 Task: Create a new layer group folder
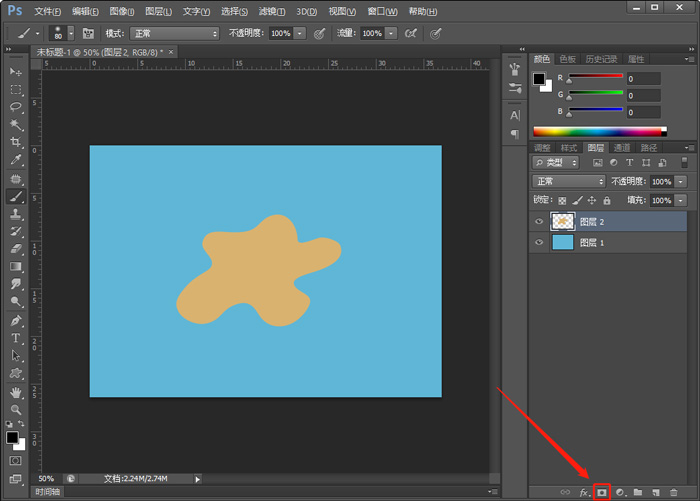pos(638,492)
